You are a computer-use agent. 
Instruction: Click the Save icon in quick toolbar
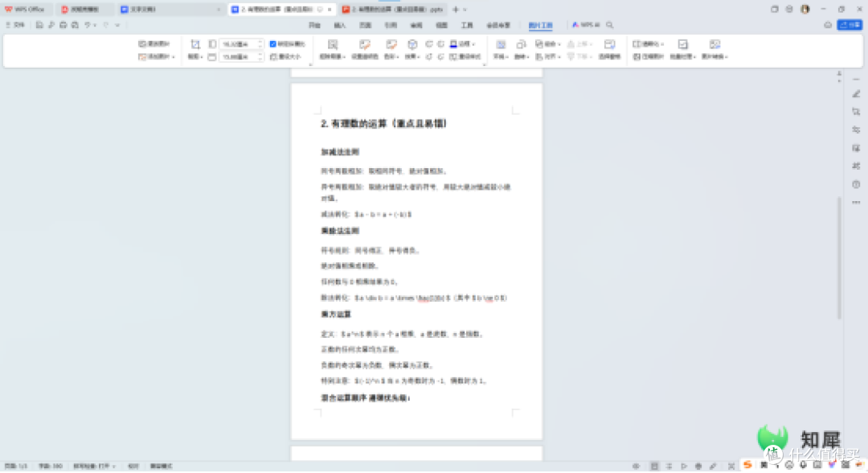coord(39,25)
